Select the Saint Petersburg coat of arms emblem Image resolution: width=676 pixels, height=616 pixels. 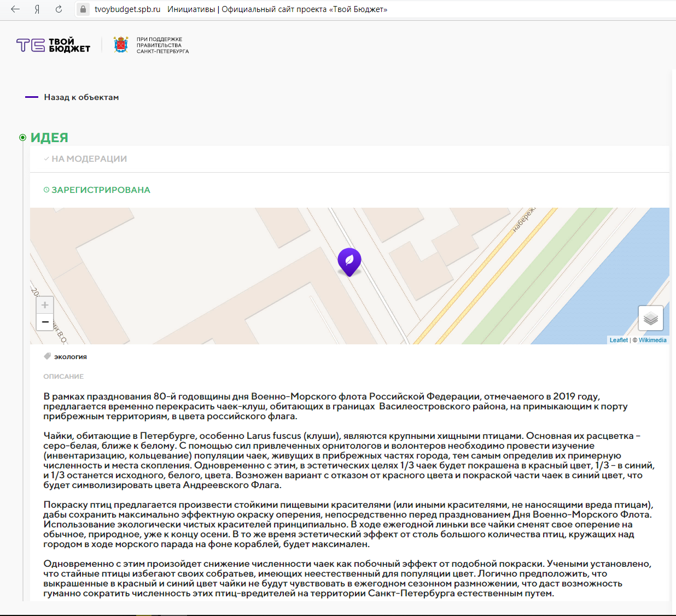121,45
